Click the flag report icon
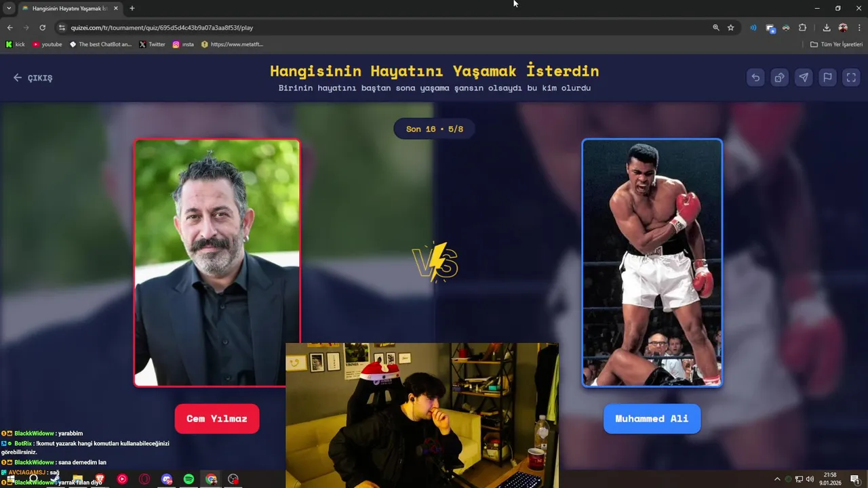868x488 pixels. click(827, 77)
